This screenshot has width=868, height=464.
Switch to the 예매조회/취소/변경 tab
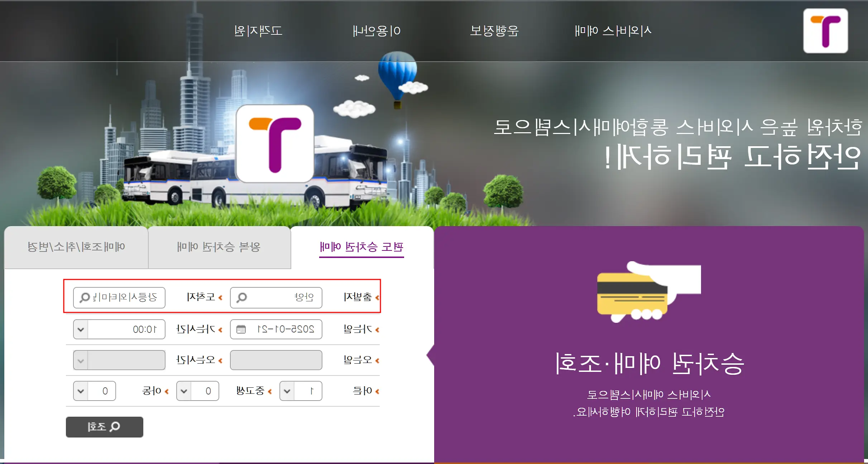76,247
